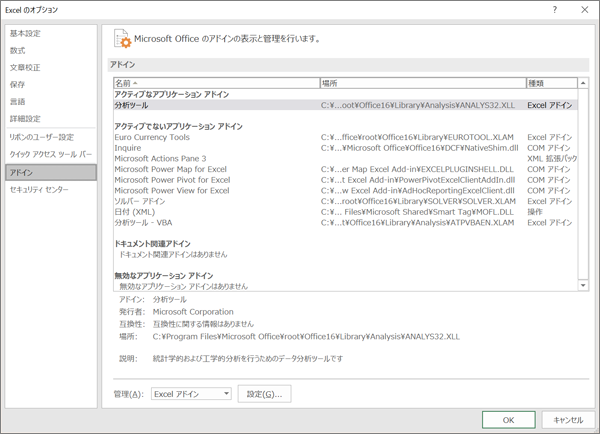
Task: Click the 設定(G)... button
Action: (x=264, y=394)
